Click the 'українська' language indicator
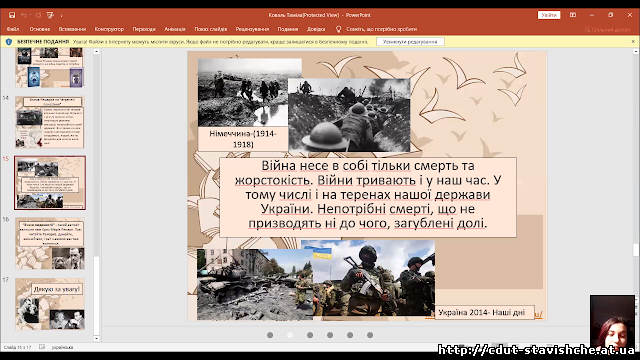This screenshot has width=640, height=360. click(62, 347)
